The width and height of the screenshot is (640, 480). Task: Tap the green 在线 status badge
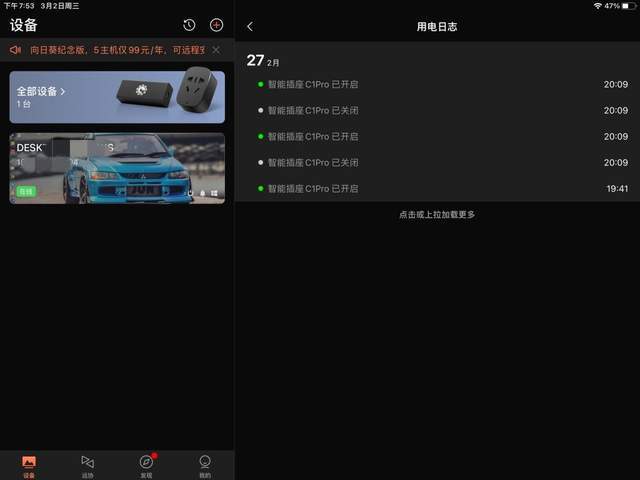point(26,191)
